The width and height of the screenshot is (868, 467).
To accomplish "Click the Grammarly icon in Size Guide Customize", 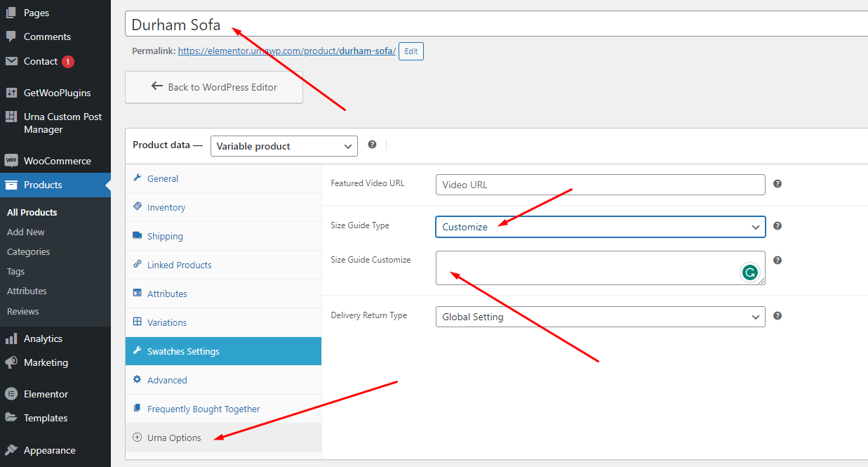I will (x=750, y=272).
